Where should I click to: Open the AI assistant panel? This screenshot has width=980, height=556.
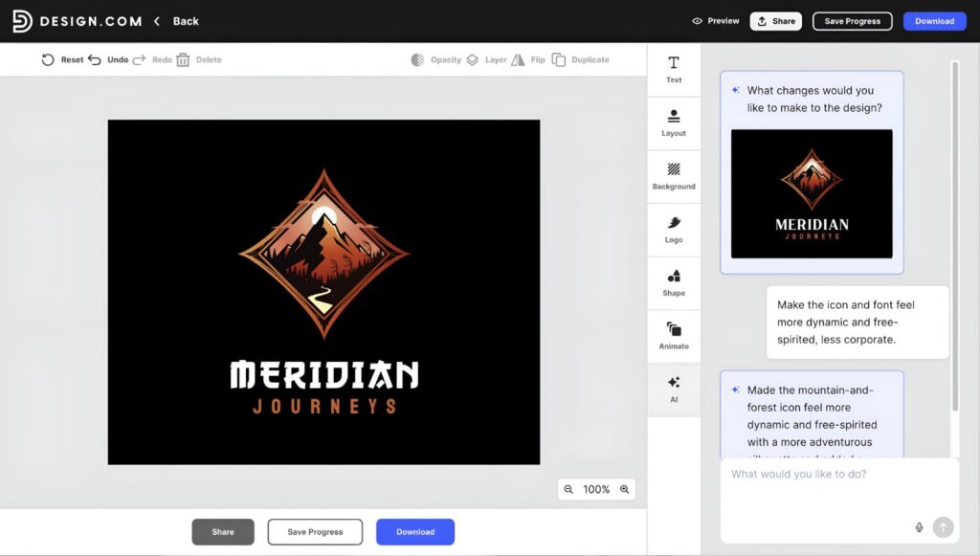pyautogui.click(x=673, y=389)
